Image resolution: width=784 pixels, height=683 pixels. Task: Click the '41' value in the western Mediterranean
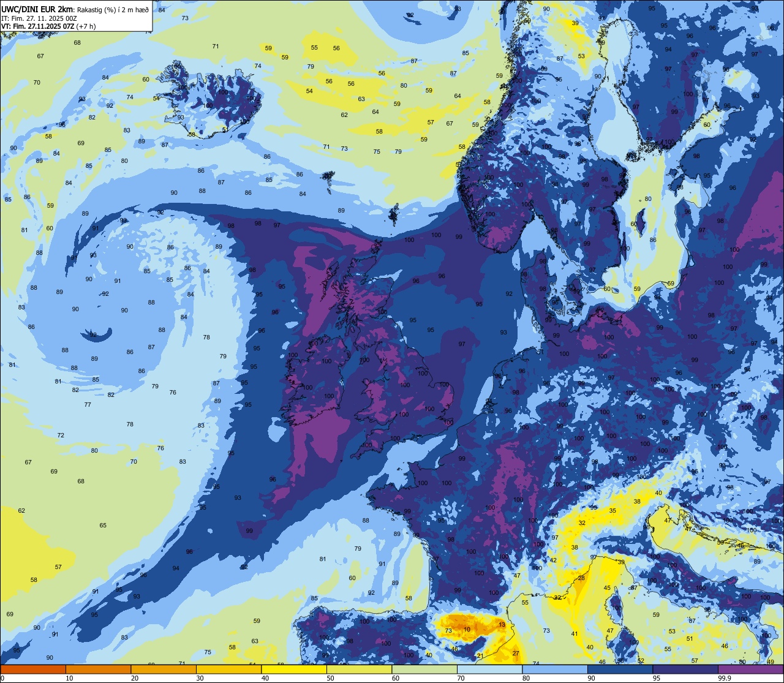tap(575, 635)
